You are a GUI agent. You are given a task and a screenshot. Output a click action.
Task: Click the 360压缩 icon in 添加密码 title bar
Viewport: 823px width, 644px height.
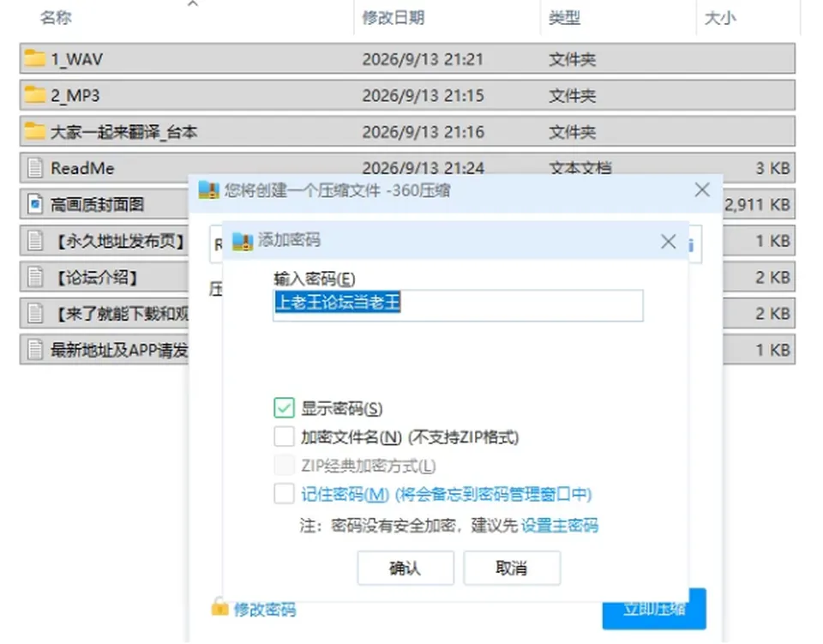[243, 241]
